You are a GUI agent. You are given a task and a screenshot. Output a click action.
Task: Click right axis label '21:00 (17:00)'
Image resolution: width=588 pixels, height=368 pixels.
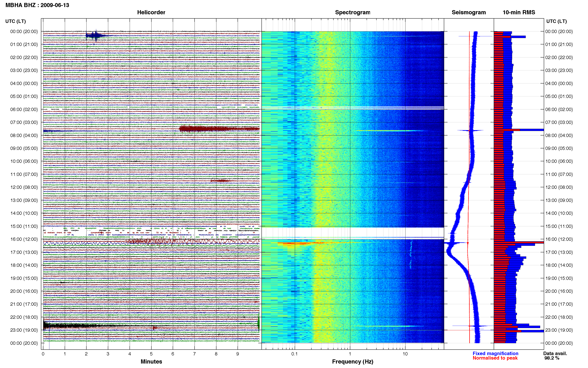coord(559,304)
